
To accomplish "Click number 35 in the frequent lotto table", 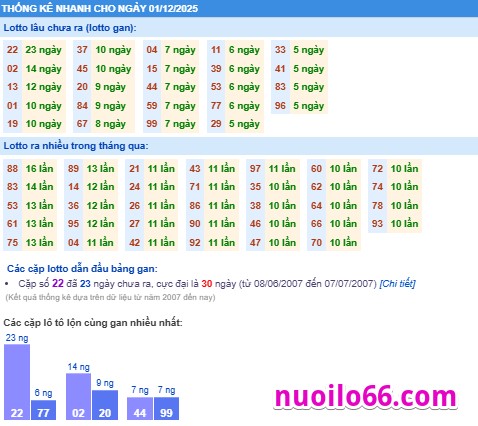I will click(255, 187).
